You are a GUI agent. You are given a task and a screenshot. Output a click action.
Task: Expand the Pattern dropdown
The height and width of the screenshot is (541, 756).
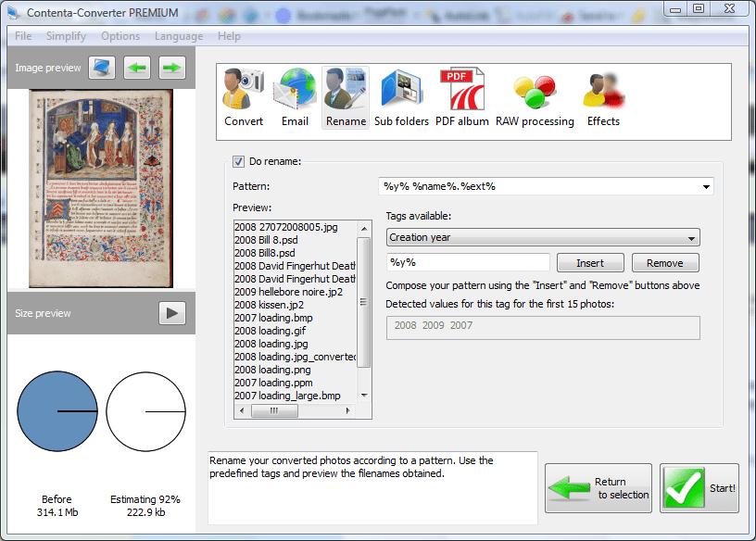706,186
